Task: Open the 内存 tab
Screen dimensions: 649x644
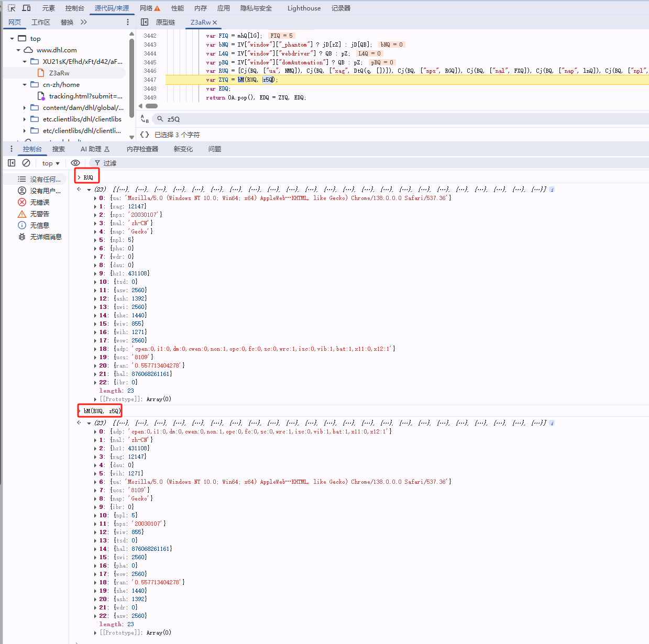Action: [201, 8]
